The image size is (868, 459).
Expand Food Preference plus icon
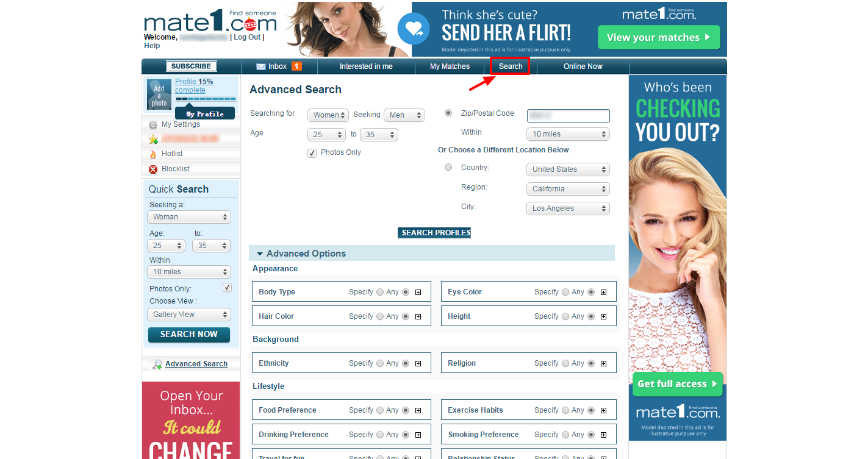418,411
